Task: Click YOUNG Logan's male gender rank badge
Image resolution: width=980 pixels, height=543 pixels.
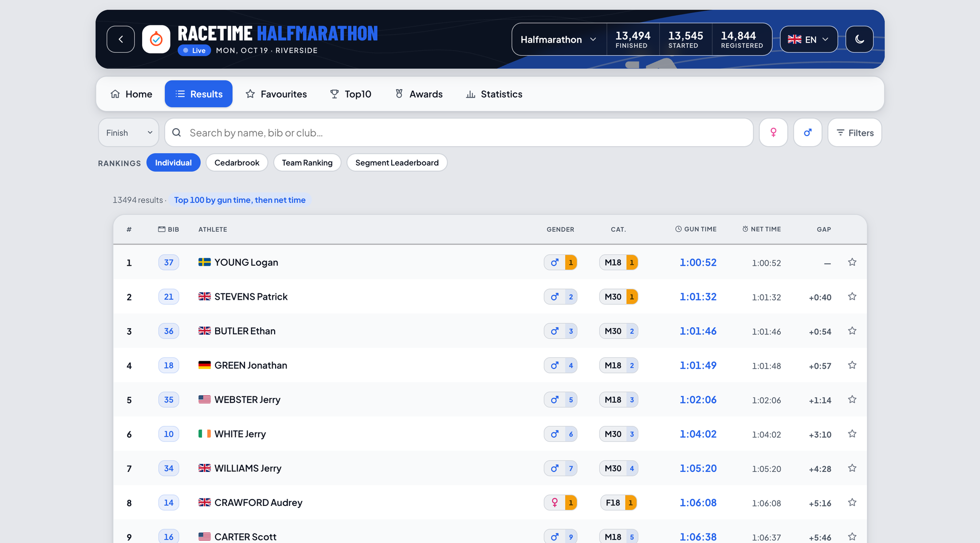Action: tap(560, 262)
